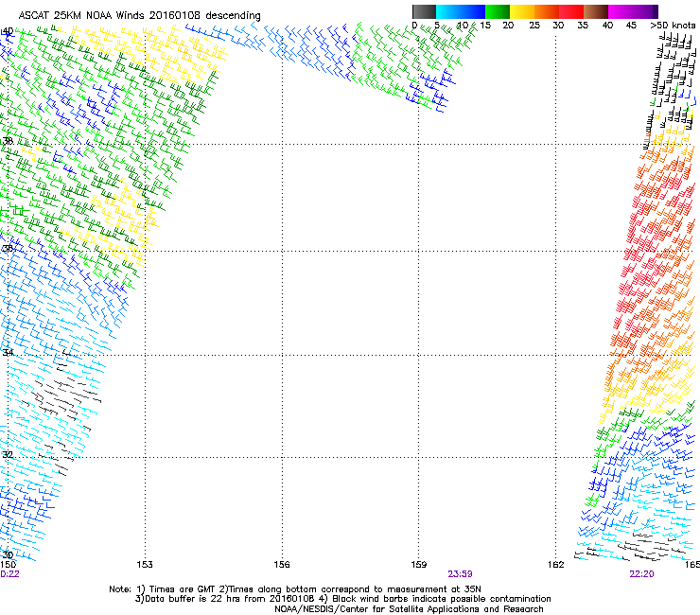
Task: Click the longitude label '156'
Action: (282, 565)
